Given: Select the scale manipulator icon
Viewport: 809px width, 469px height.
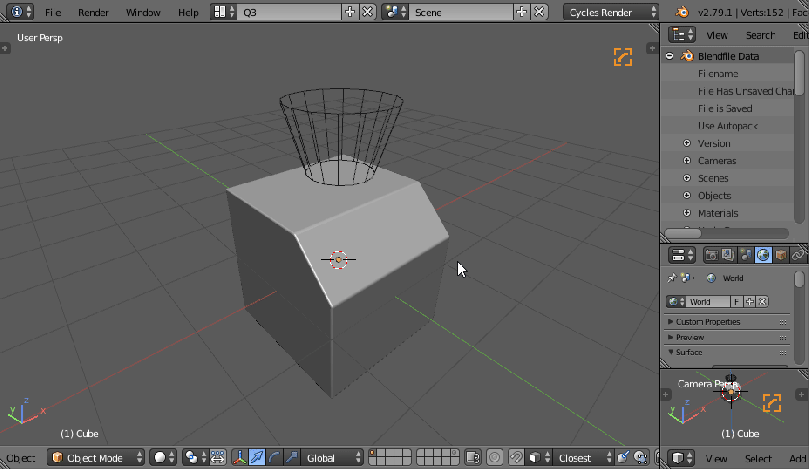Looking at the screenshot, I should [x=291, y=458].
